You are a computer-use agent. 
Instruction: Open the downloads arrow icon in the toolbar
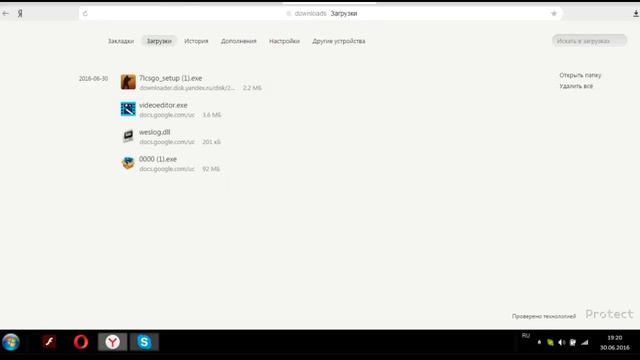click(636, 13)
